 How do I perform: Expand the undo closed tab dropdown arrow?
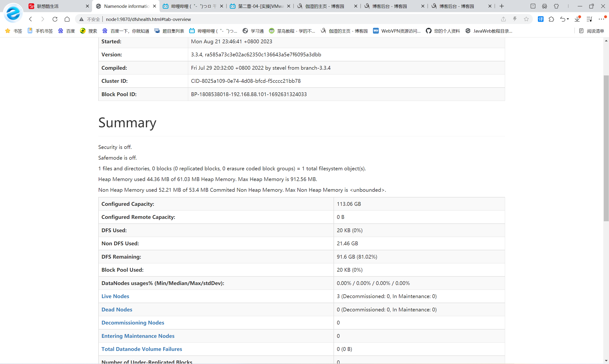tap(568, 19)
